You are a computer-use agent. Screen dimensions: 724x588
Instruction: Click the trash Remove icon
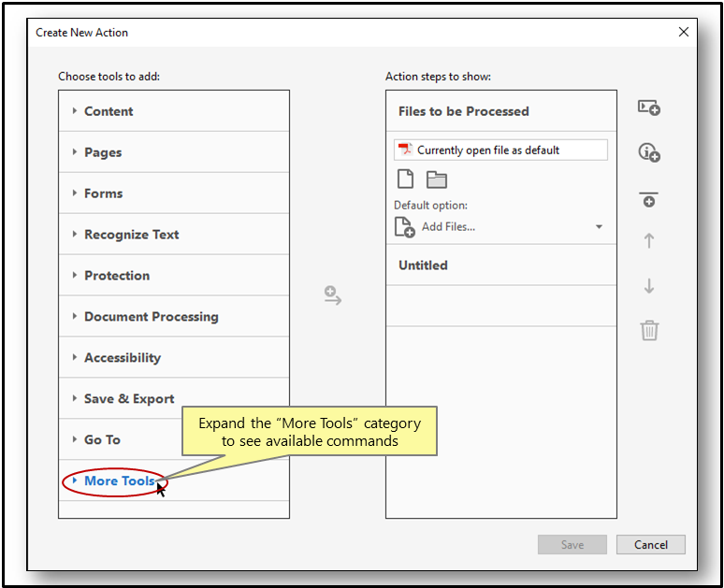pos(649,330)
